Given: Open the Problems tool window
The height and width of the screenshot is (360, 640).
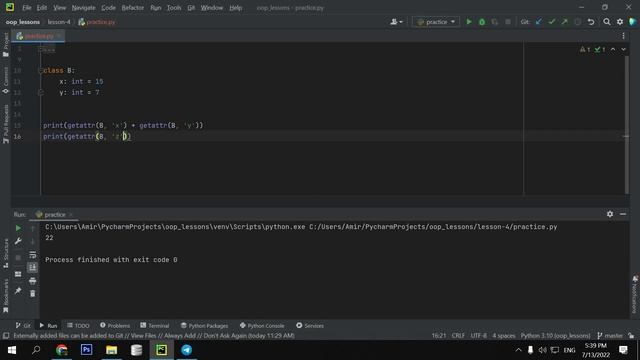Looking at the screenshot, I should [x=115, y=325].
